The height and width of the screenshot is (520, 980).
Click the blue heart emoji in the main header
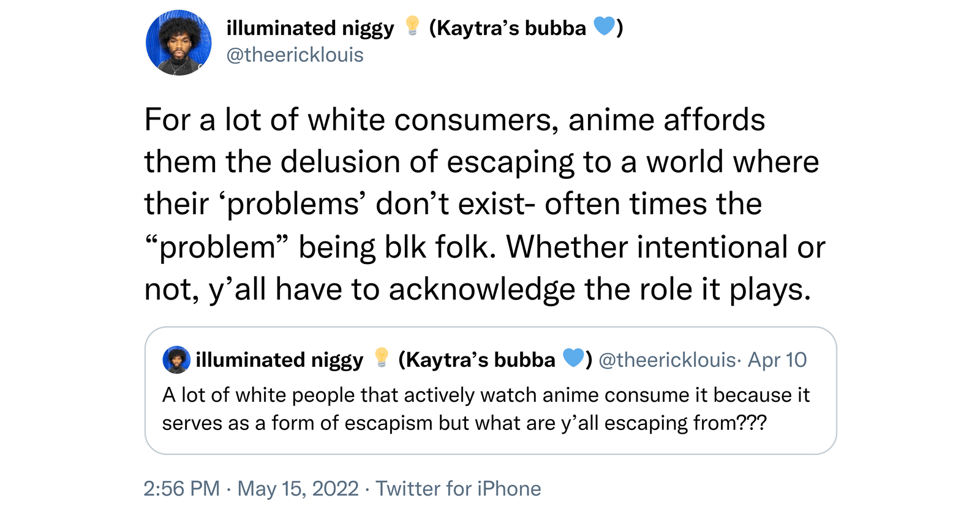[x=604, y=26]
